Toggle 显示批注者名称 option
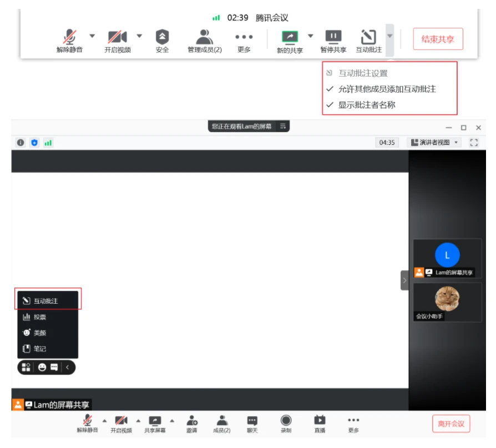This screenshot has width=496, height=448. 361,105
